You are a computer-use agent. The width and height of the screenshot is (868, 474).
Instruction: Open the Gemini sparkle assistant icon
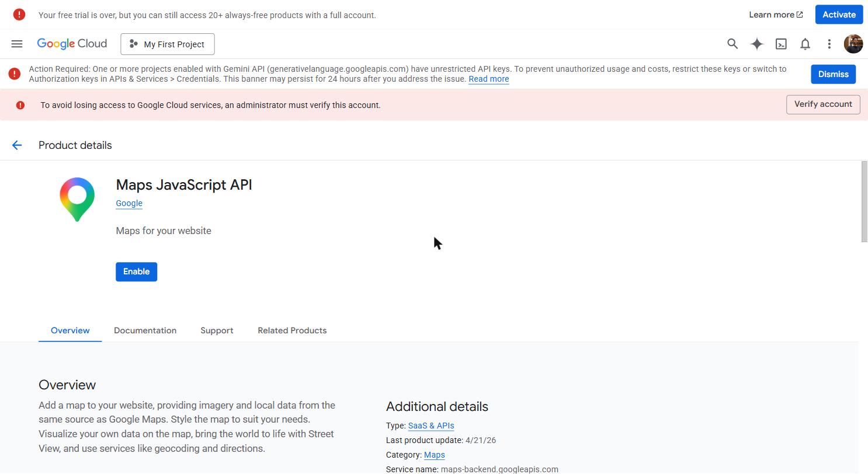pos(757,44)
